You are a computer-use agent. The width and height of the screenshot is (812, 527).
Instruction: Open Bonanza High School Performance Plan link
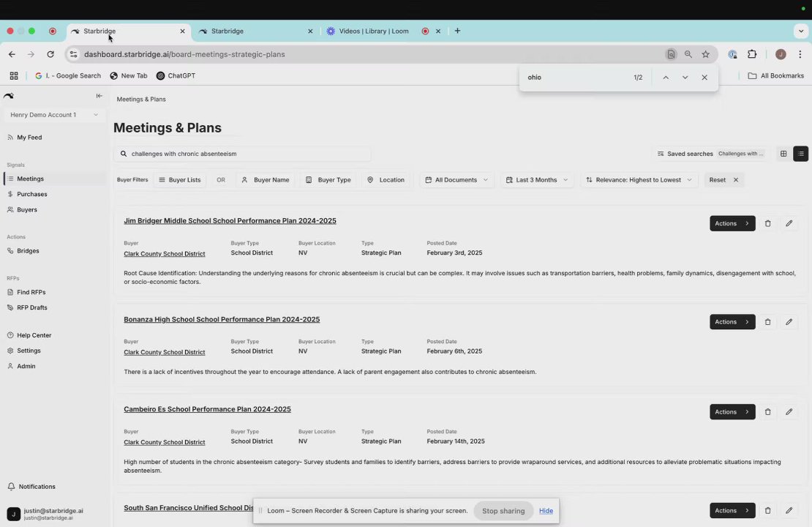point(222,319)
